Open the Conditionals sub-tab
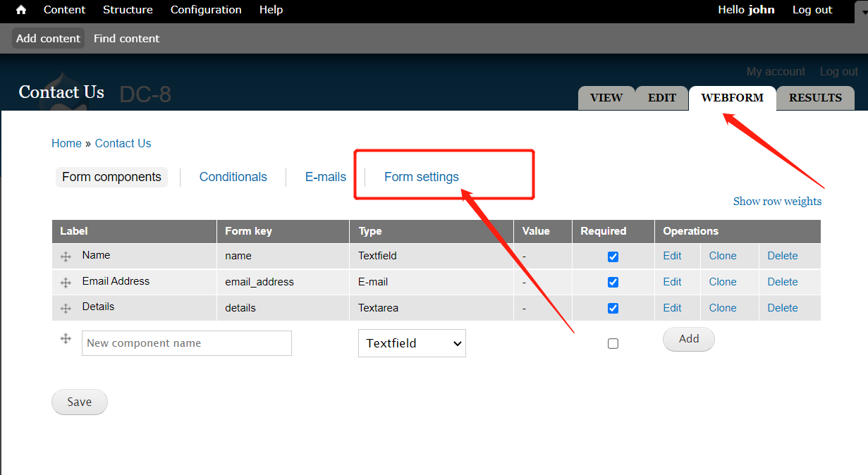Image resolution: width=868 pixels, height=475 pixels. click(x=233, y=177)
